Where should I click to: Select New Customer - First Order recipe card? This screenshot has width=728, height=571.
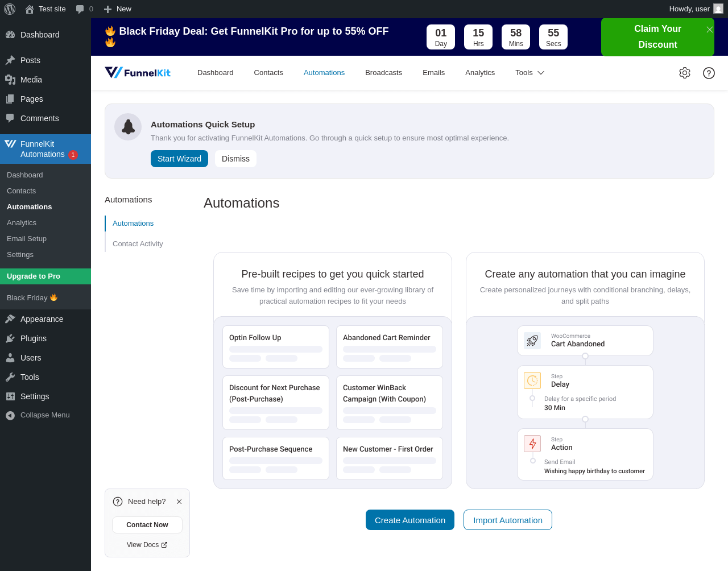pos(390,458)
